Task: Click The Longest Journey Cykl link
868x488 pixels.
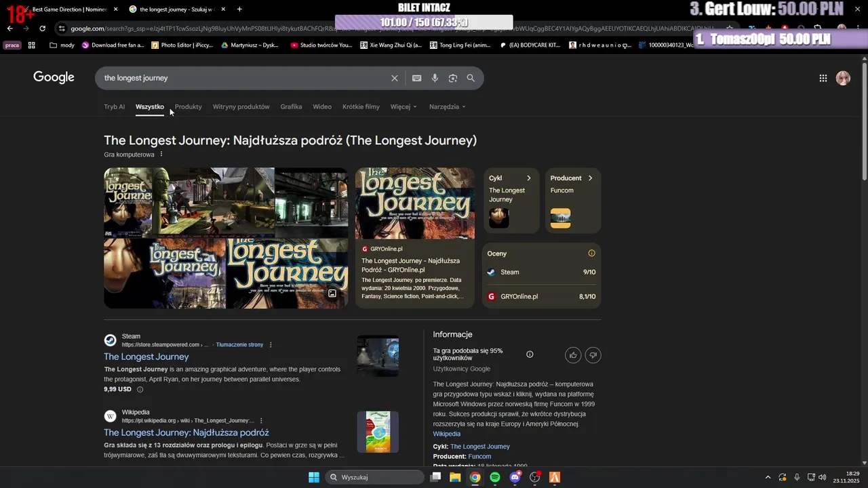Action: (480, 447)
